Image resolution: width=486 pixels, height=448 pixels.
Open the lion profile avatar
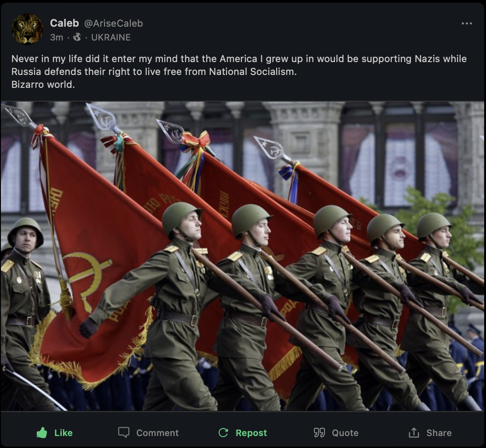coord(27,29)
